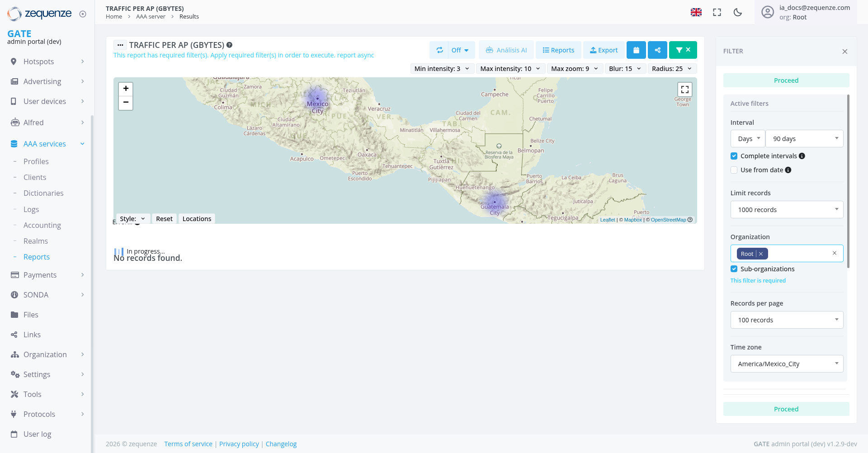
Task: Click the green filter toggle button
Action: [x=683, y=50]
